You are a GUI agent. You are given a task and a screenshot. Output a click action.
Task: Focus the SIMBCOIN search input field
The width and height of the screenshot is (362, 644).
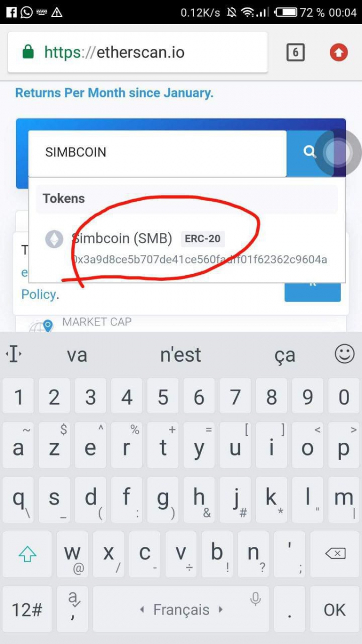pyautogui.click(x=158, y=153)
